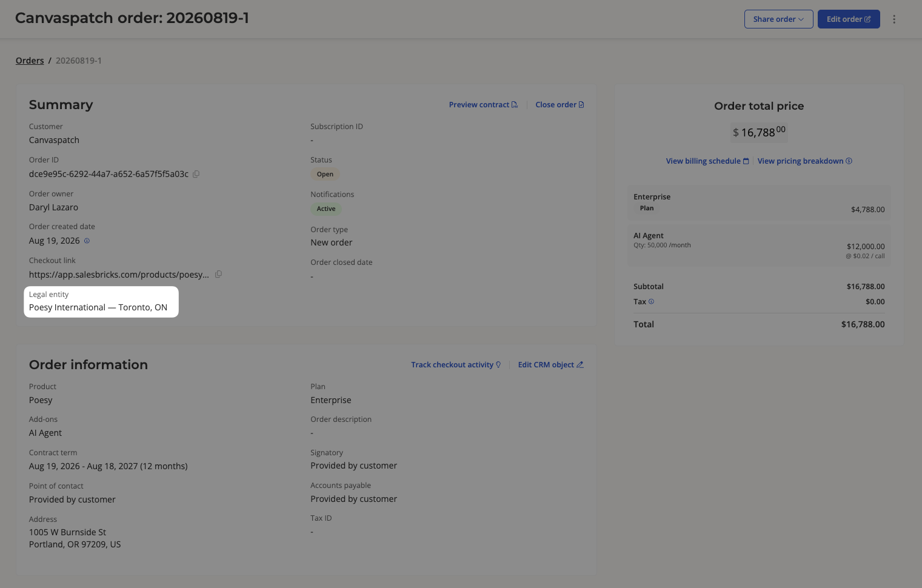Click the contract term date range
The width and height of the screenshot is (922, 588).
(109, 466)
